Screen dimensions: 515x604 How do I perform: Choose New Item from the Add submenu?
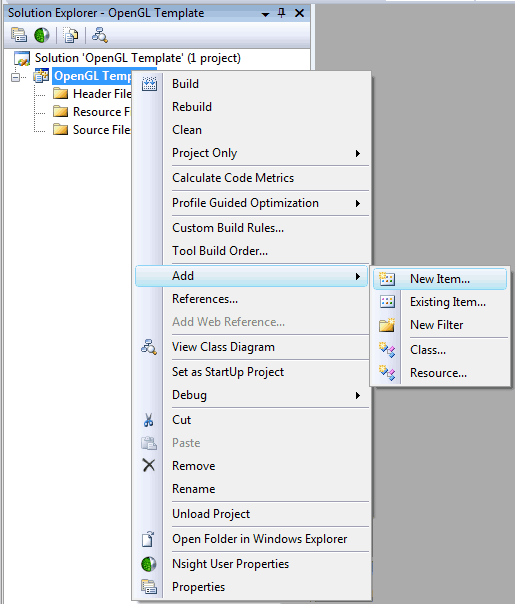pos(440,279)
